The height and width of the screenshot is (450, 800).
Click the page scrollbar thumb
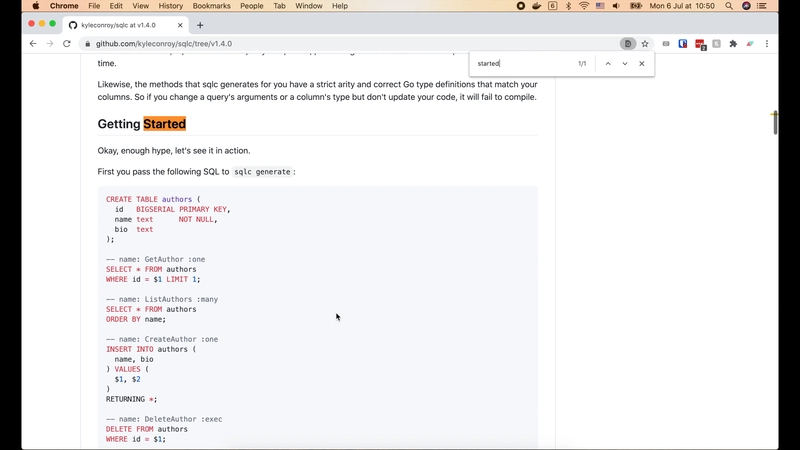tap(774, 121)
